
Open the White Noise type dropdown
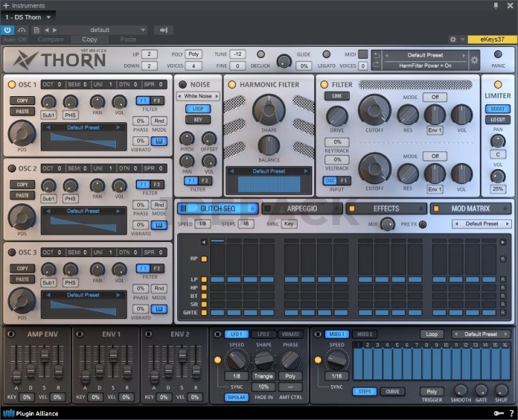pyautogui.click(x=198, y=97)
